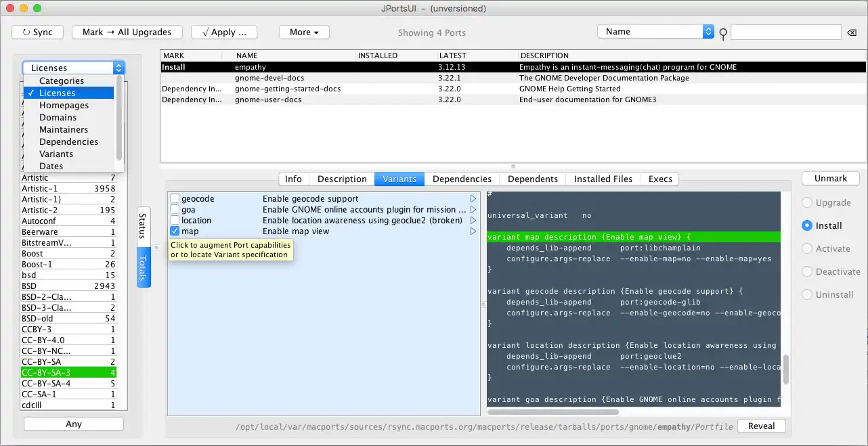The image size is (868, 446).
Task: Choose Dependencies from the dropdown list
Action: pyautogui.click(x=70, y=141)
